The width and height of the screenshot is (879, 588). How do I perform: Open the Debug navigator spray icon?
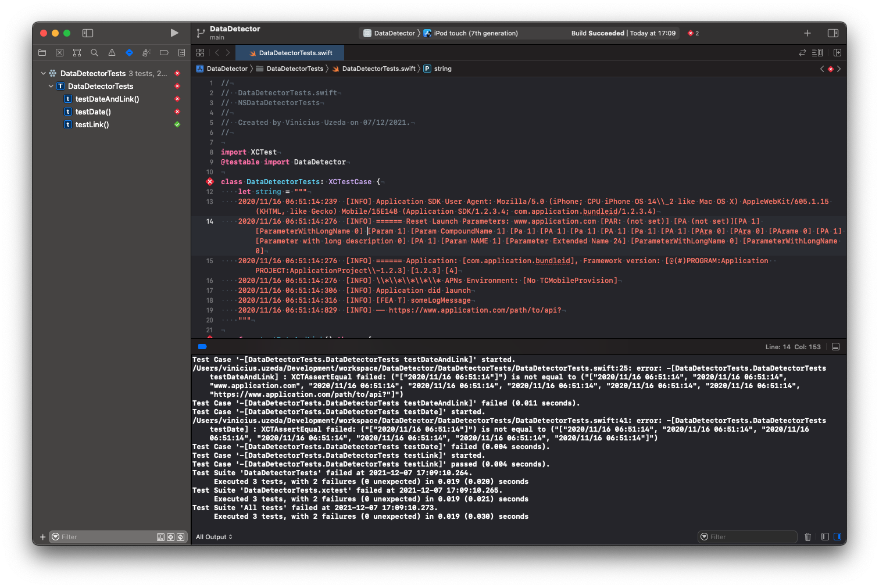pyautogui.click(x=146, y=53)
